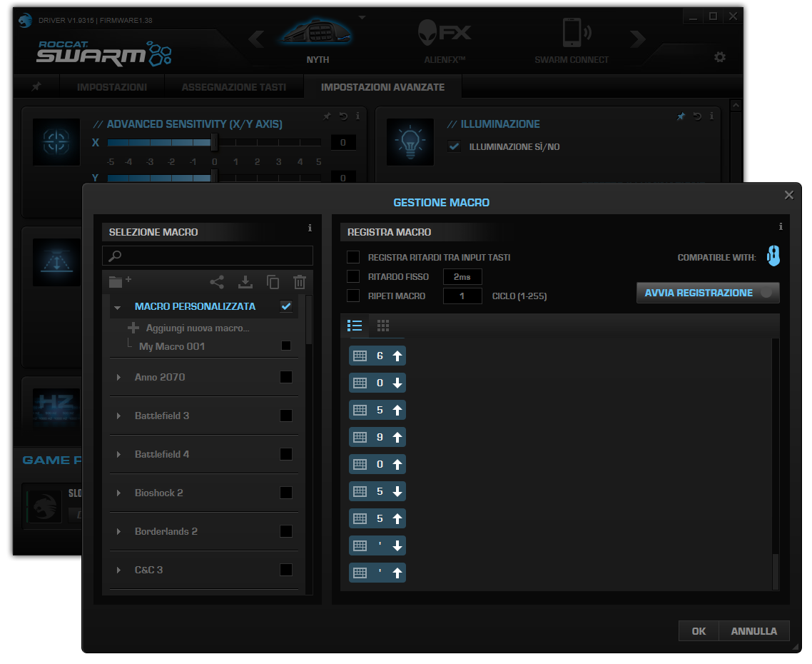This screenshot has width=812, height=664.
Task: Click the macro search input field
Action: 208,256
